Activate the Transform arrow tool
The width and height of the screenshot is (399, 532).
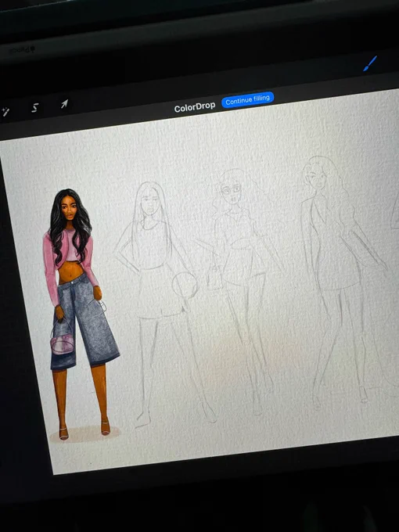point(64,104)
